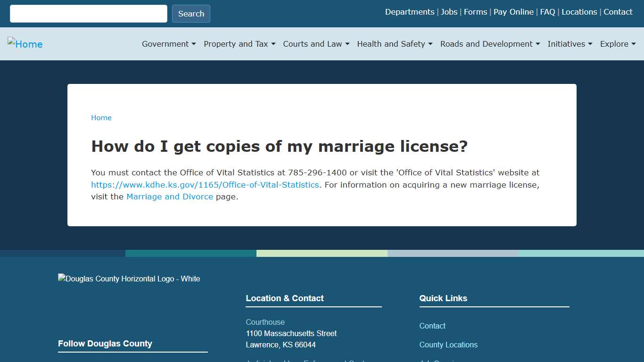Open the Departments page

tap(409, 12)
